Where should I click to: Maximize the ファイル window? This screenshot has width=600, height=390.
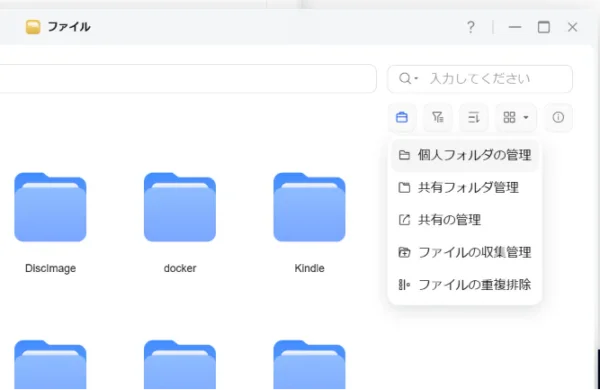pos(544,27)
